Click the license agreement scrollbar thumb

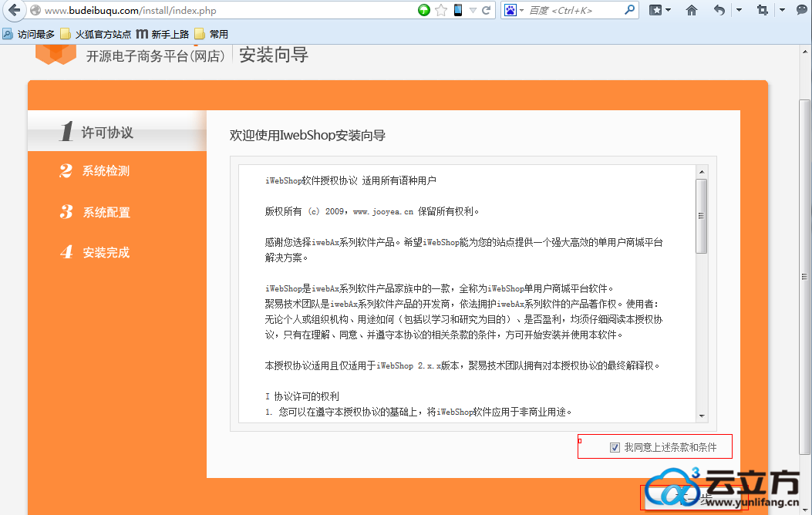(x=702, y=217)
